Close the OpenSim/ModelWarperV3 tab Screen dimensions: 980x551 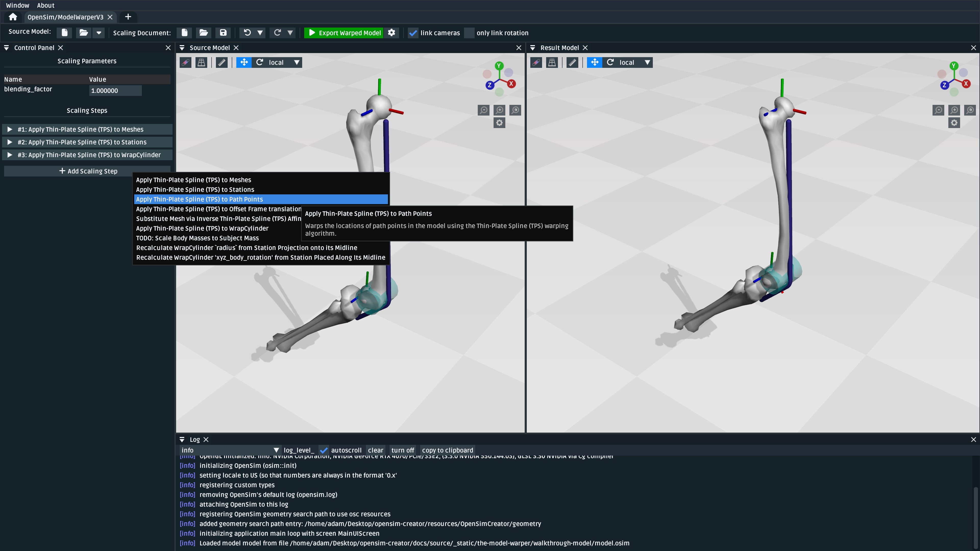tap(110, 17)
